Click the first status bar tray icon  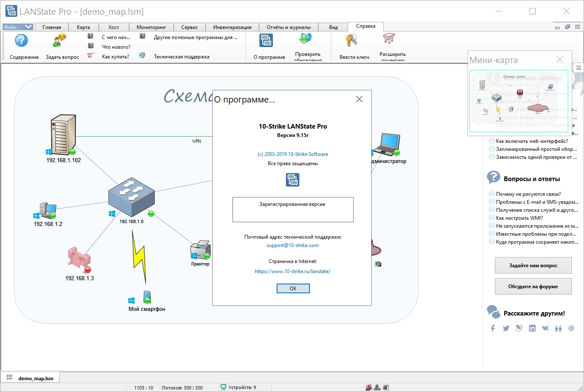coord(369,387)
